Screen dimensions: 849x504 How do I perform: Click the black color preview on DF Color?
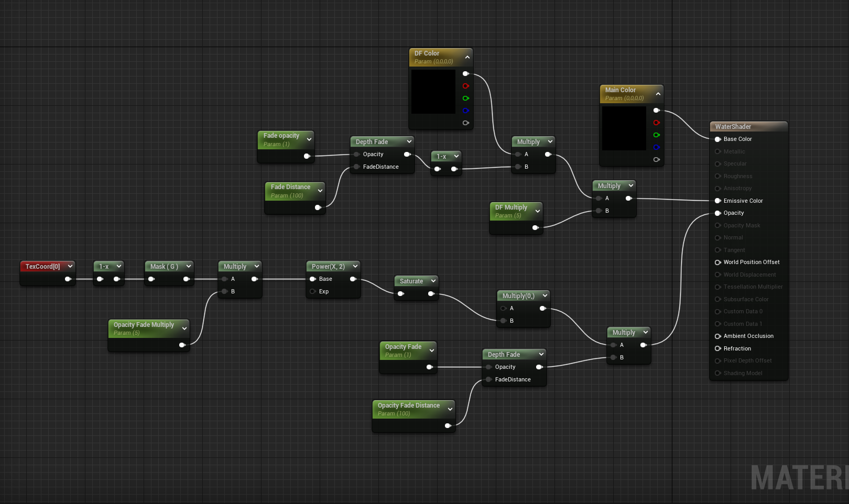pyautogui.click(x=433, y=92)
